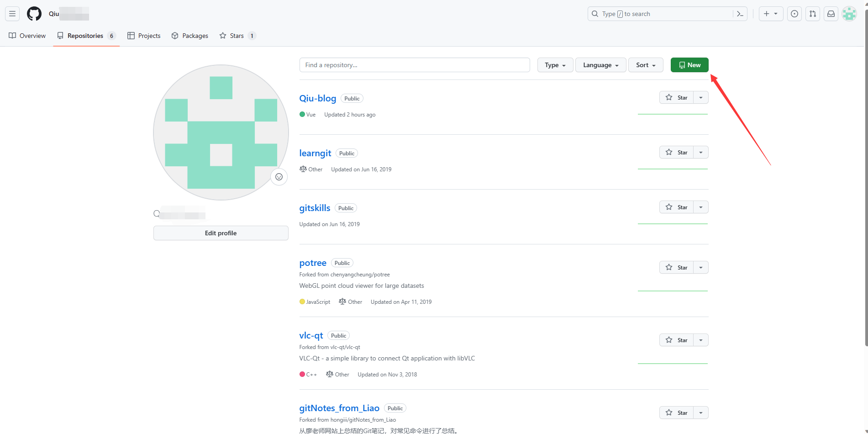The image size is (868, 434).
Task: Open the Sort dropdown
Action: [646, 65]
